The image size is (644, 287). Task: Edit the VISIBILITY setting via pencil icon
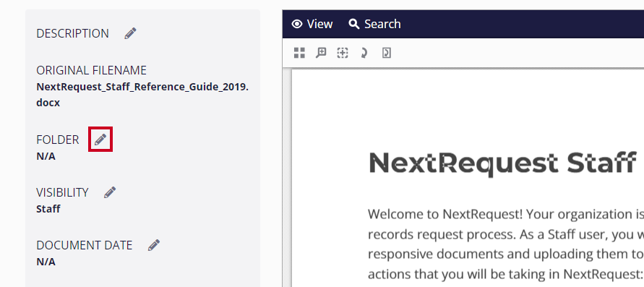[110, 192]
